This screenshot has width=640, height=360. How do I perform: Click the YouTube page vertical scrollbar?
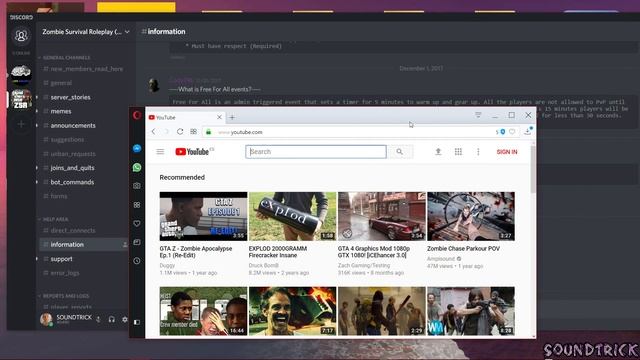(x=533, y=170)
